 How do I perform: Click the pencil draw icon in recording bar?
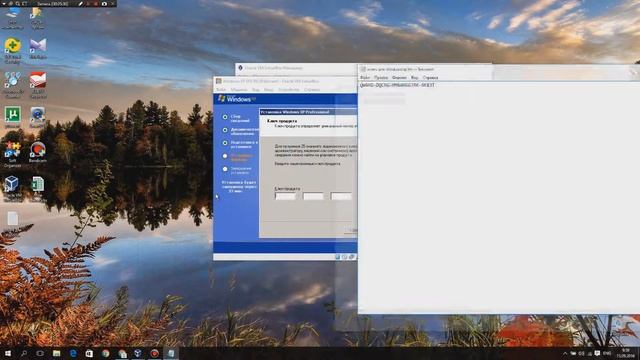coord(81,3)
